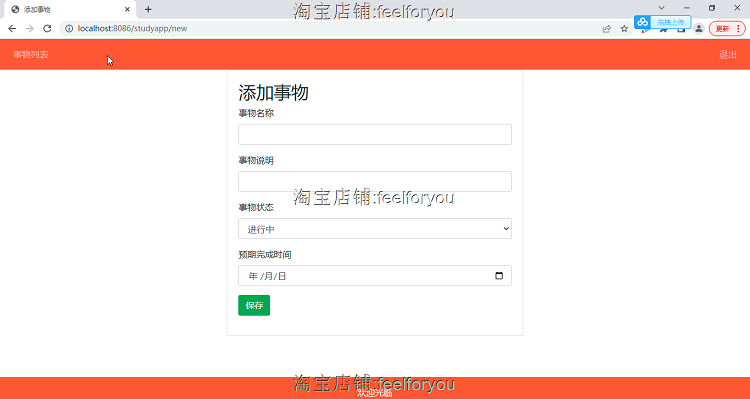Click the 添加事物 heading
Image resolution: width=750 pixels, height=399 pixels.
(273, 93)
